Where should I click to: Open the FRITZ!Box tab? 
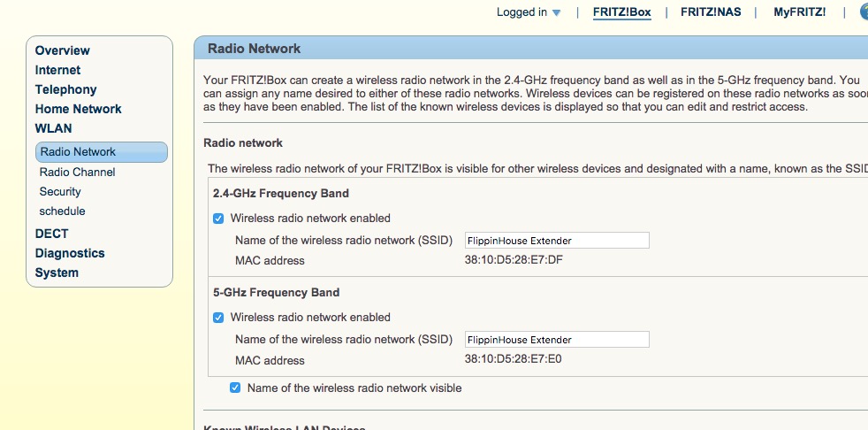pyautogui.click(x=621, y=12)
